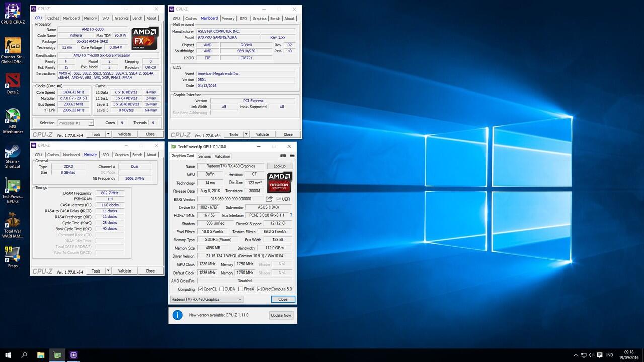Viewport: 644px width, 362px height.
Task: Click the BIOS export share icon in GPU-Z
Action: point(269,199)
